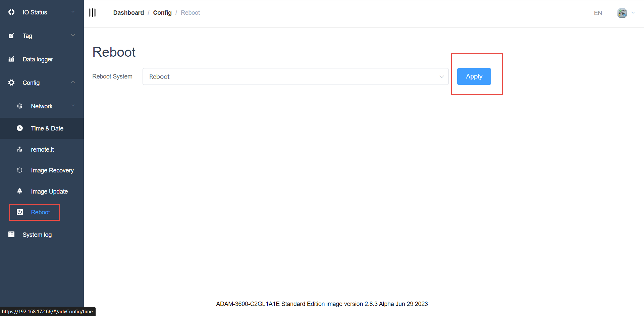Go to Dashboard via breadcrumb link

[x=128, y=13]
